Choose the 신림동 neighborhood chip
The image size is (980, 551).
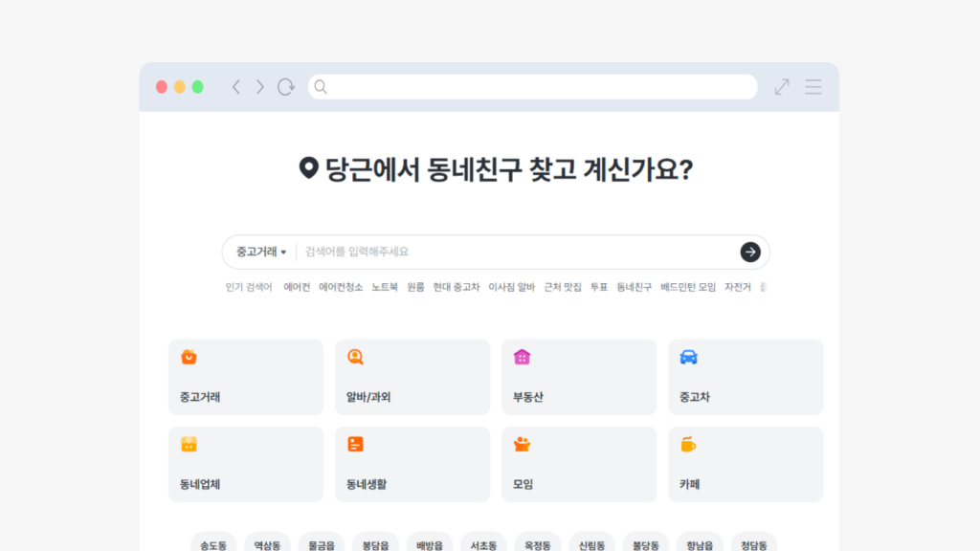pos(591,543)
